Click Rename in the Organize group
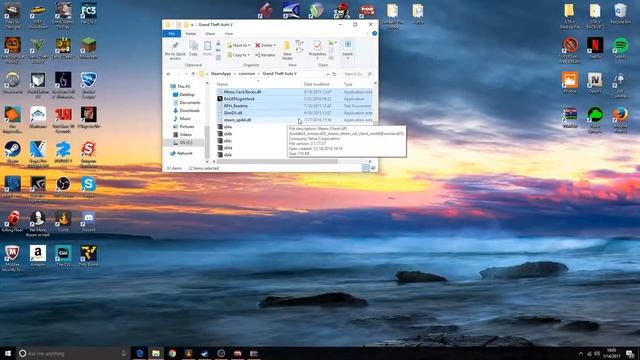 (x=265, y=55)
